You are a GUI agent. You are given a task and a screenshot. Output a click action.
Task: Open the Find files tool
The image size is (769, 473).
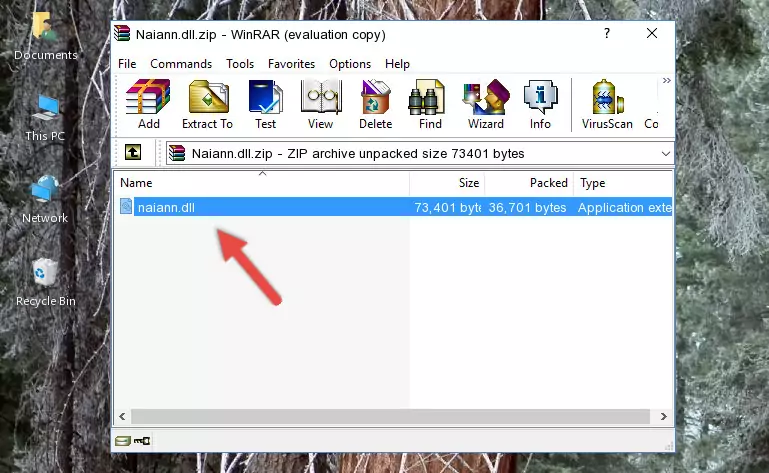click(430, 105)
